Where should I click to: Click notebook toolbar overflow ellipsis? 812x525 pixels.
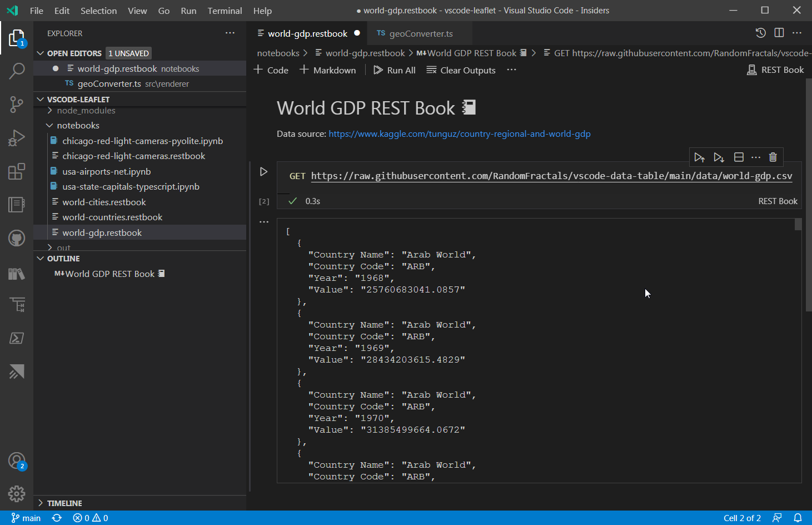pyautogui.click(x=512, y=70)
